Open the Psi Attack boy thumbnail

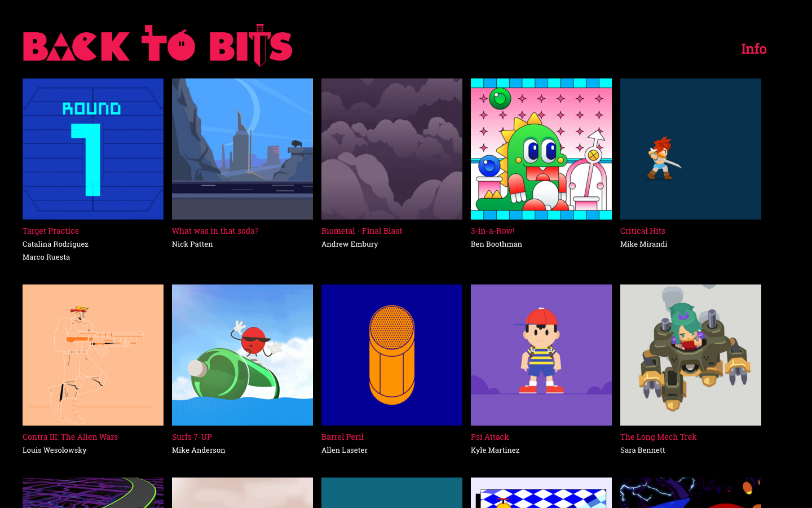tap(541, 355)
